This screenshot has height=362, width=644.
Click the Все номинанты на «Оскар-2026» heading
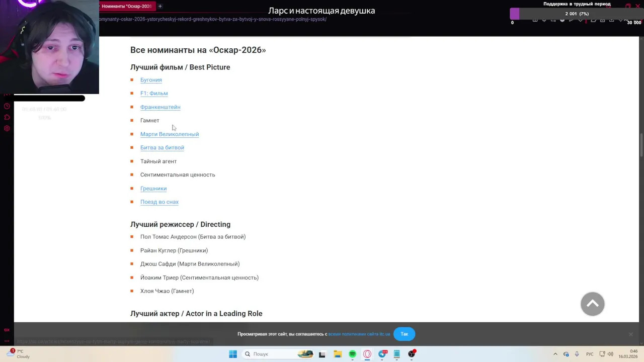pyautogui.click(x=198, y=50)
